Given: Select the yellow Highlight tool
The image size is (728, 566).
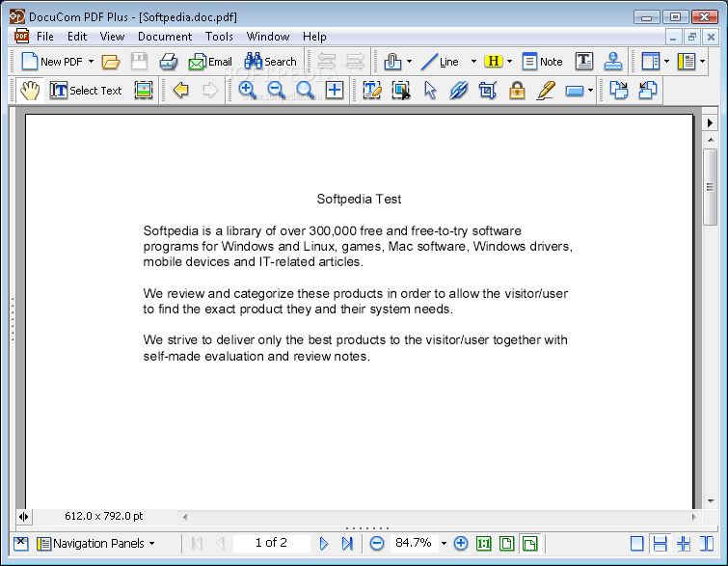Looking at the screenshot, I should click(x=493, y=62).
